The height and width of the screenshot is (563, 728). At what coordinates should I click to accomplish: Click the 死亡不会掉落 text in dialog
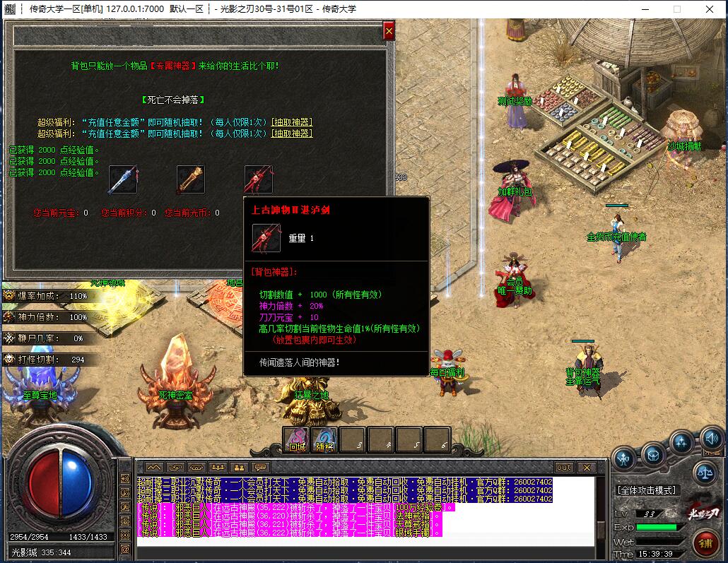click(172, 100)
